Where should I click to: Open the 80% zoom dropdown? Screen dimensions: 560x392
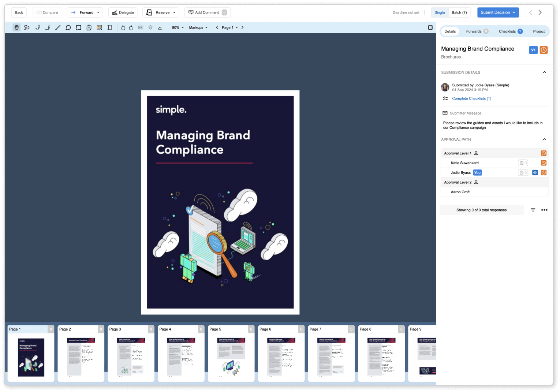tap(178, 27)
